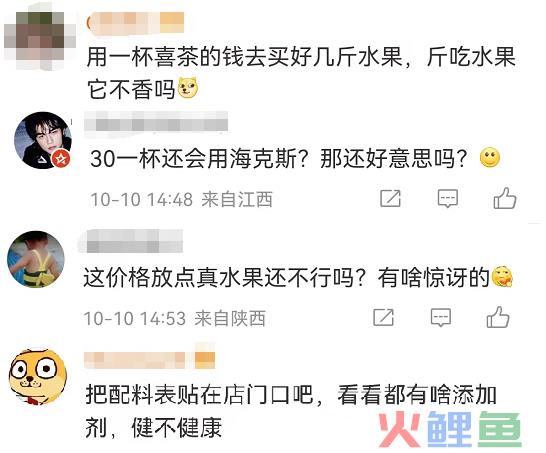Like the comment from Jiangxi
Image resolution: width=546 pixels, height=453 pixels.
click(505, 198)
